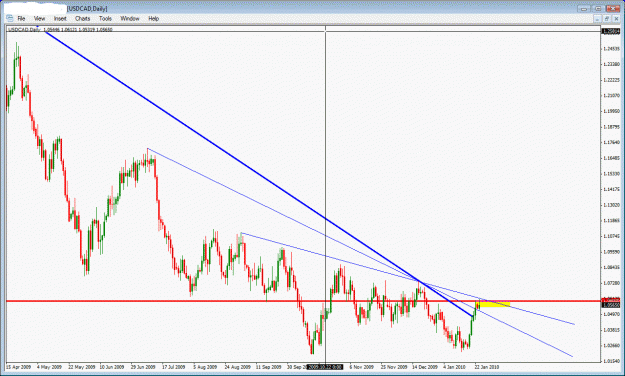
Task: Click the 6 Nov 2009 date label
Action: 362,367
